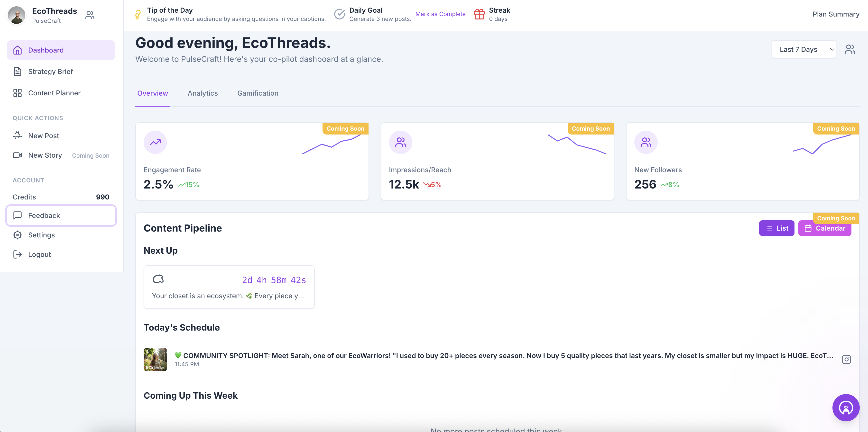Switch to the Analytics tab
Viewport: 868px width, 432px height.
click(x=203, y=93)
